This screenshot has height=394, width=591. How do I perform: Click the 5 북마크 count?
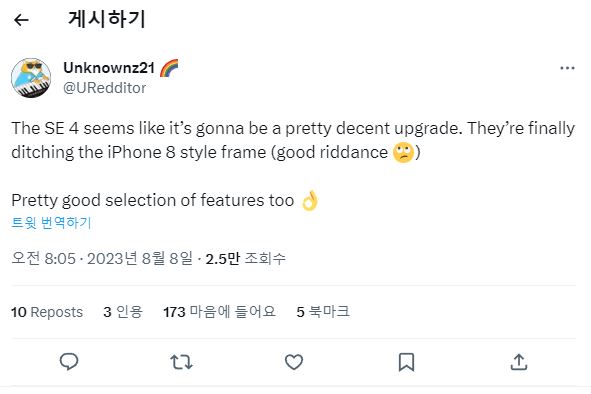[323, 312]
